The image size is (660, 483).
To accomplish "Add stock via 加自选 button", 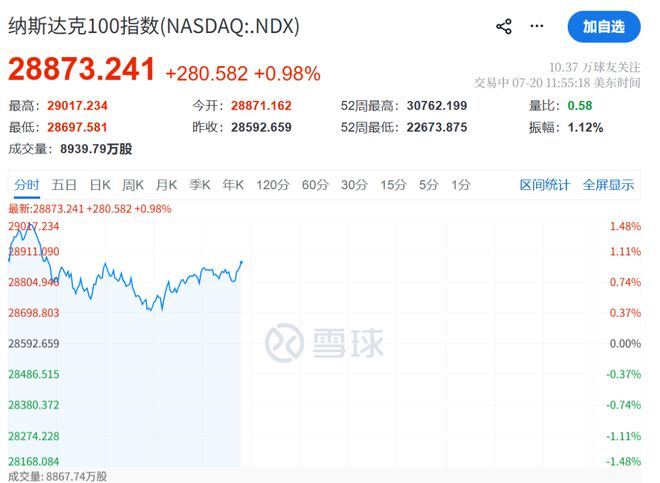I will click(604, 27).
